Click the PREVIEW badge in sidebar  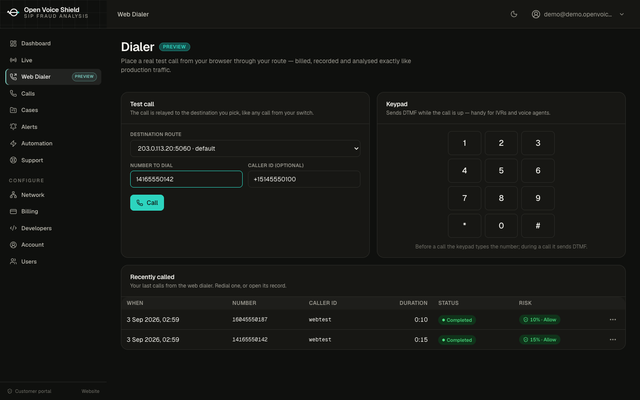(84, 77)
